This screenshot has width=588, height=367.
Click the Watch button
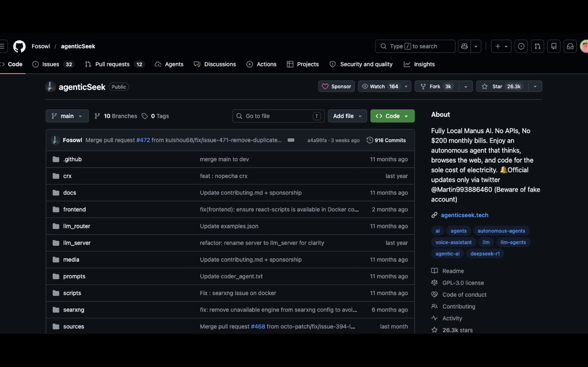(x=380, y=87)
